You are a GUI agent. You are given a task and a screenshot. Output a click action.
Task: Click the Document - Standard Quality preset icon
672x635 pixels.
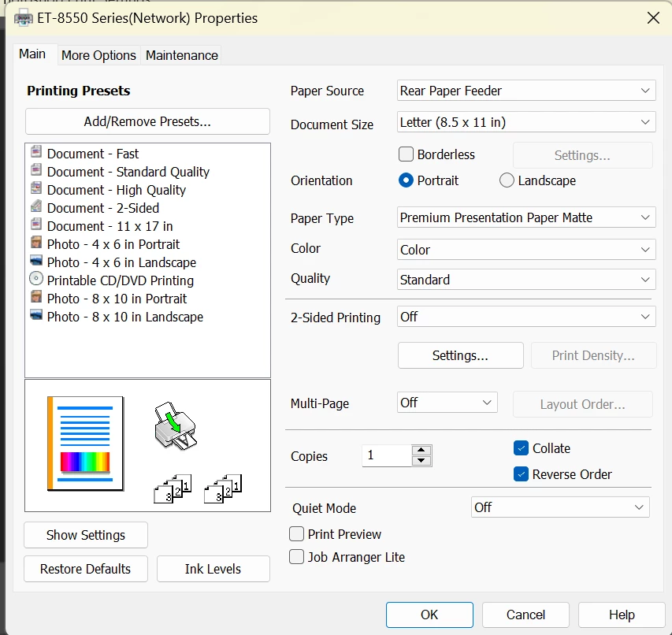(36, 170)
